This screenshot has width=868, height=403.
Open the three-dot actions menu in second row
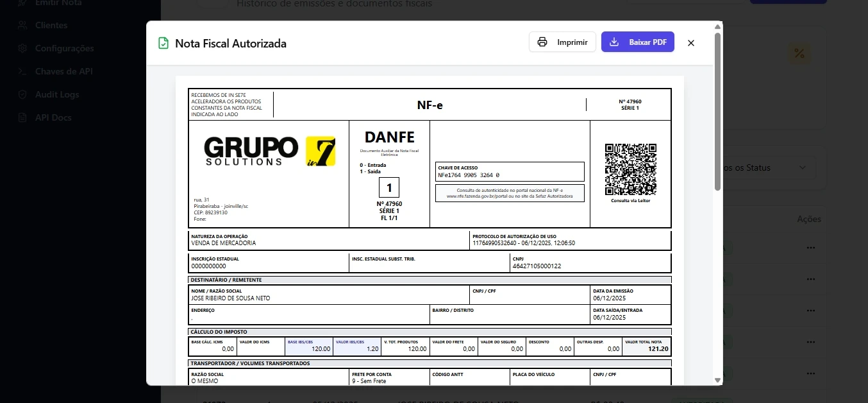pyautogui.click(x=810, y=279)
